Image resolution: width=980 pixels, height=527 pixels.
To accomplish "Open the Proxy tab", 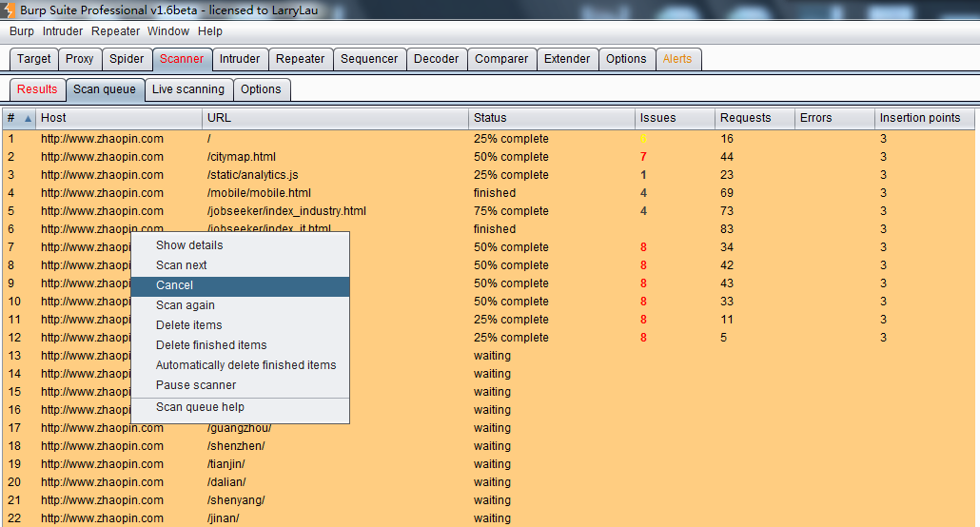I will [x=80, y=59].
